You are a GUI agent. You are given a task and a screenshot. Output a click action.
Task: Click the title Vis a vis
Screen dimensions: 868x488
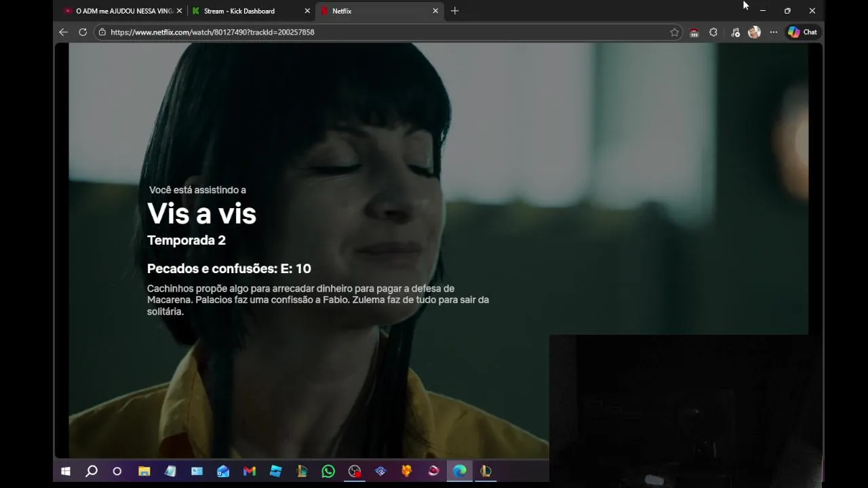point(201,213)
